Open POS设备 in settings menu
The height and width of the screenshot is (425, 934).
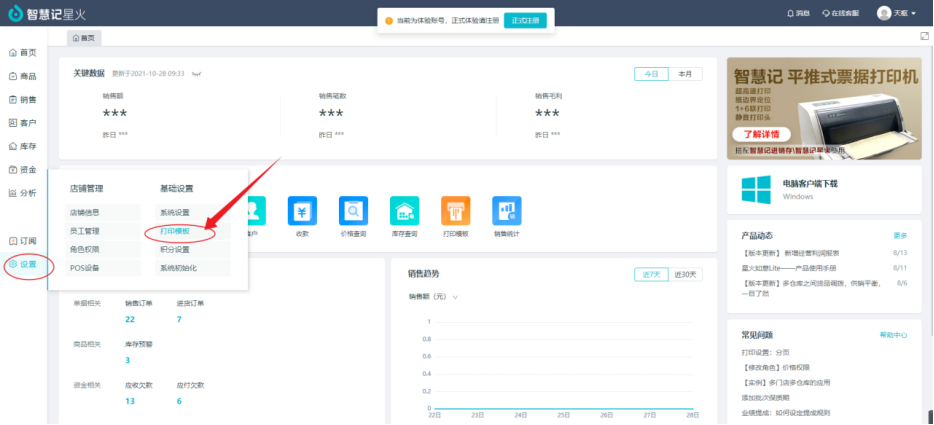102,268
